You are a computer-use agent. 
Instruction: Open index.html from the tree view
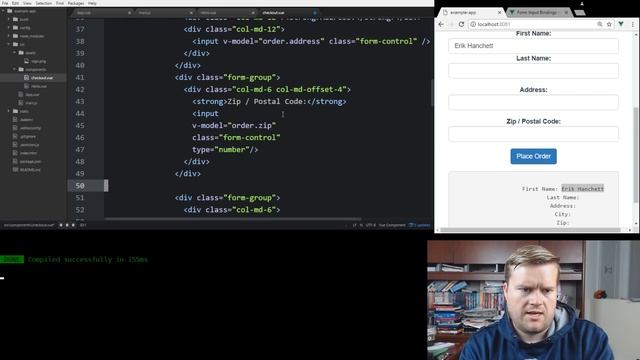pos(29,153)
